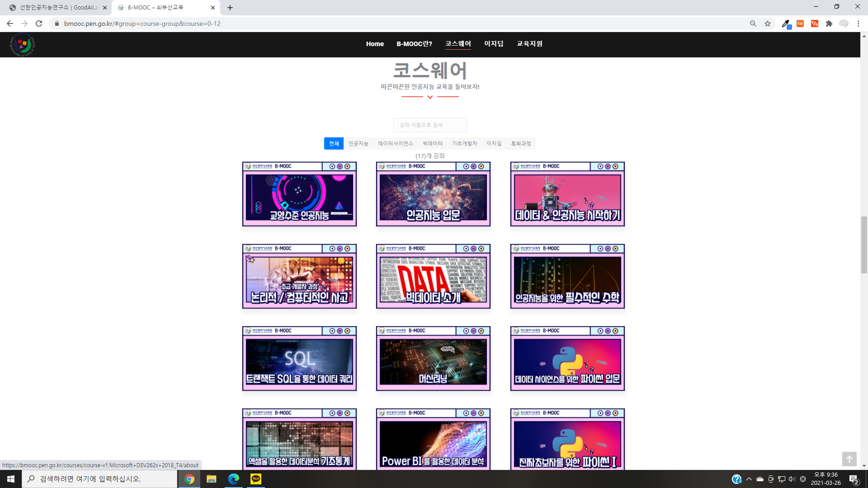Click the B-MOOC site logo
Screen dimensions: 868x488
[22, 44]
